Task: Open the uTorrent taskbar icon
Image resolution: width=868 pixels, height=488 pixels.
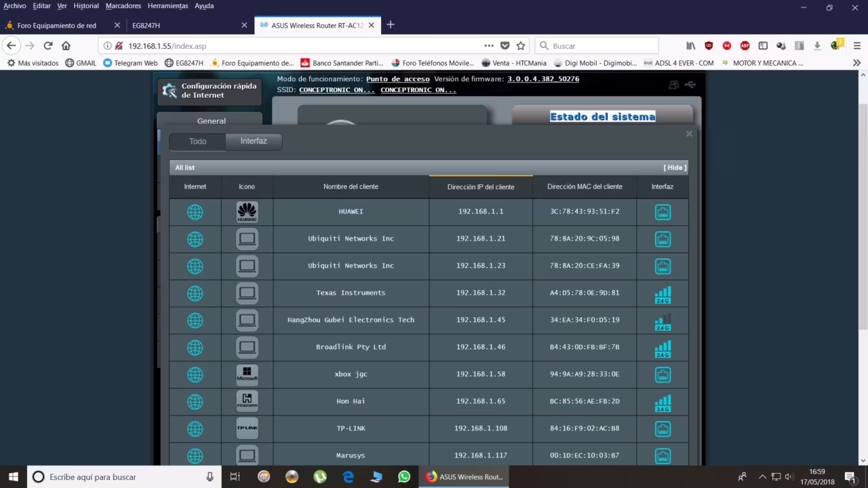Action: pos(320,476)
